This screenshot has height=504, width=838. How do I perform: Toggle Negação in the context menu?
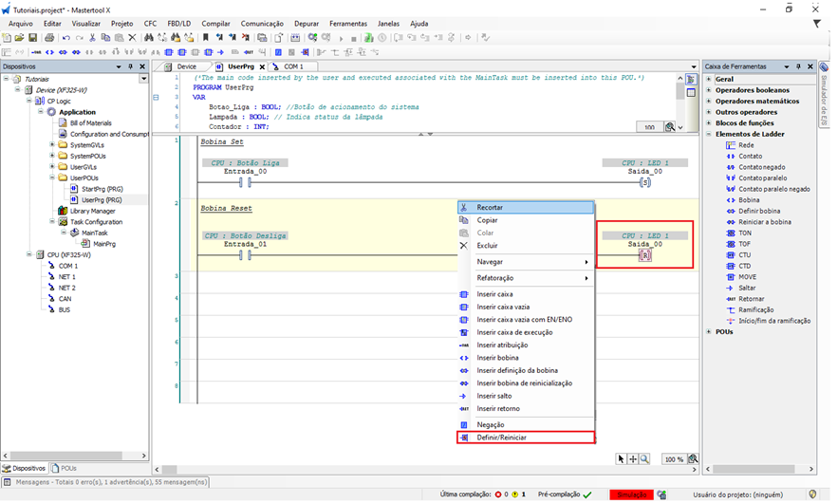pos(490,424)
